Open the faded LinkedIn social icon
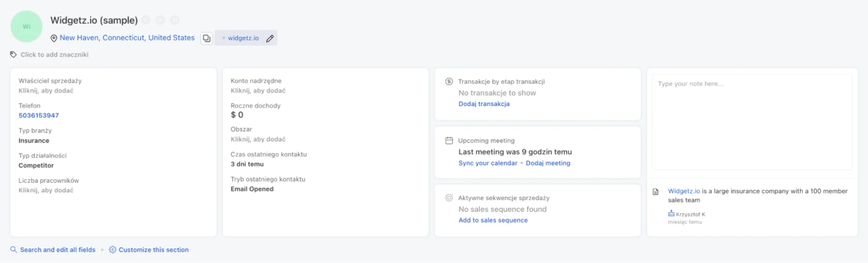This screenshot has width=868, height=263. 174,20
